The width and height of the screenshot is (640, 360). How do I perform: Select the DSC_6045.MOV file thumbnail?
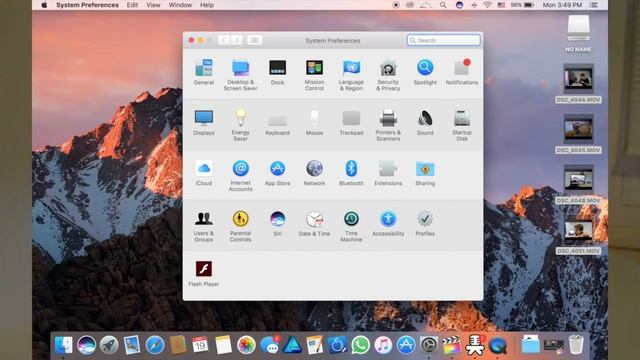click(x=578, y=129)
